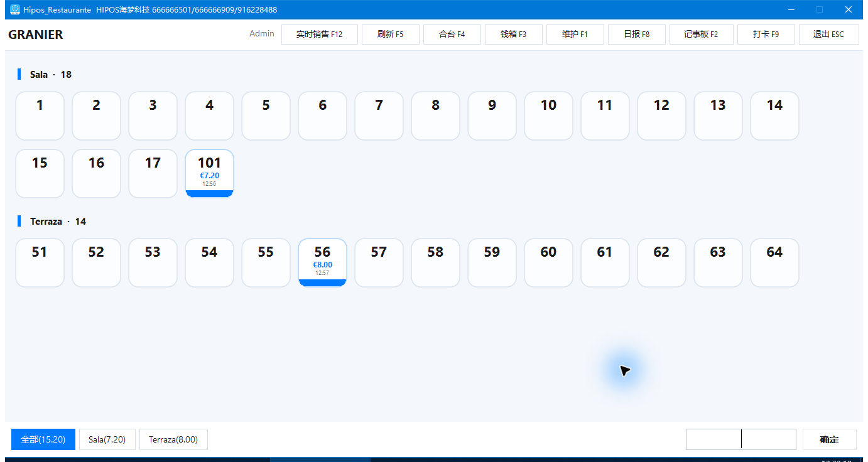Open occupied table 56 with €8.00
The width and height of the screenshot is (868, 462).
point(323,263)
